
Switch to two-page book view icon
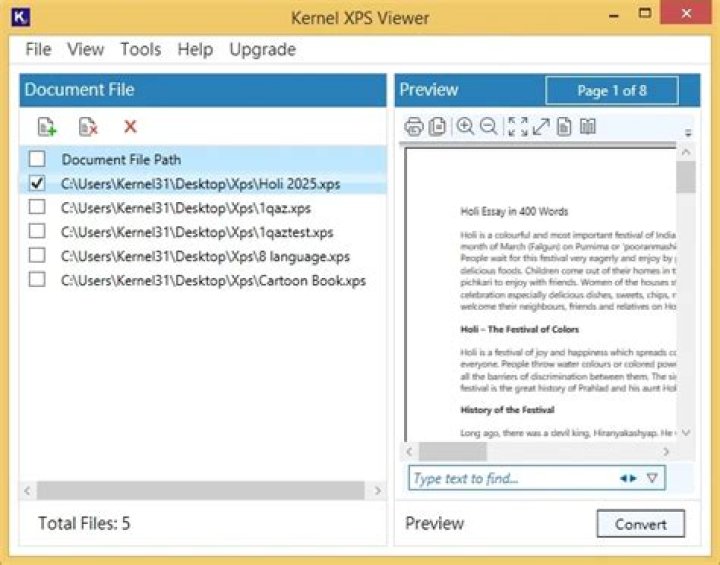[x=588, y=126]
